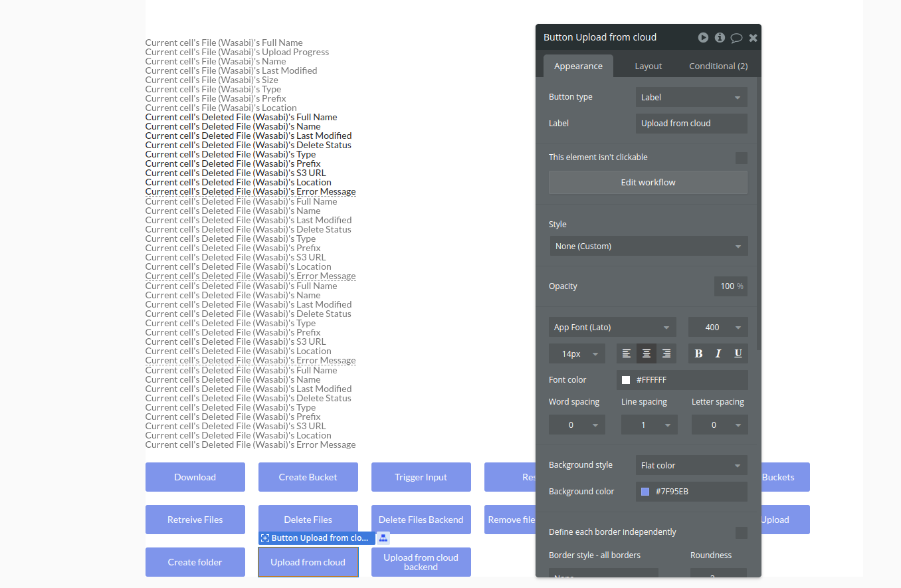Select the Upload from cloud button on canvas
901x588 pixels.
(x=308, y=562)
